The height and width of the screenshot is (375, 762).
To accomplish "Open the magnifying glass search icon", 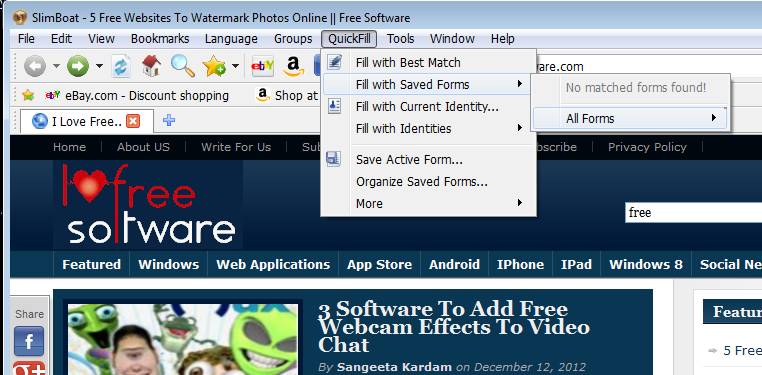I will pos(183,66).
